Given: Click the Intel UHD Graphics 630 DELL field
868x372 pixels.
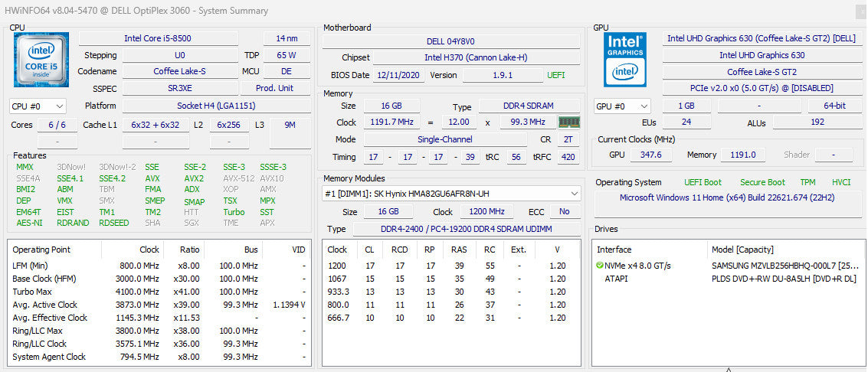Looking at the screenshot, I should 762,38.
